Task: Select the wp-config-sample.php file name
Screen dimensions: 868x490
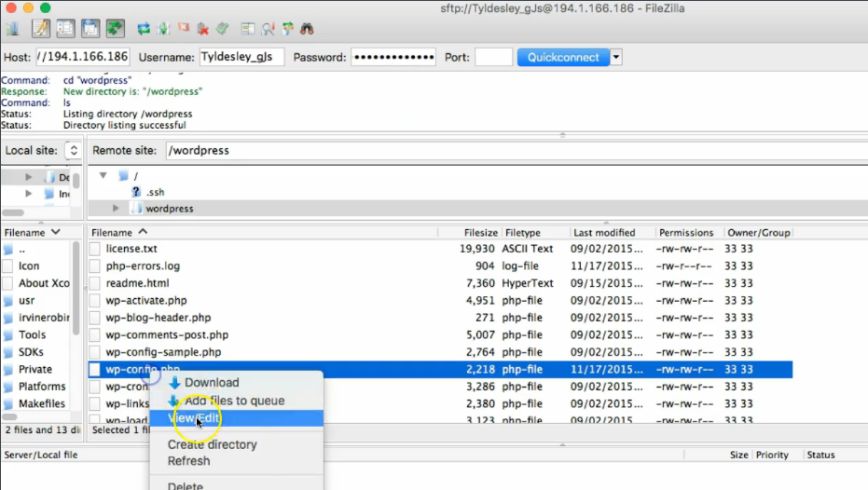Action: [x=163, y=352]
